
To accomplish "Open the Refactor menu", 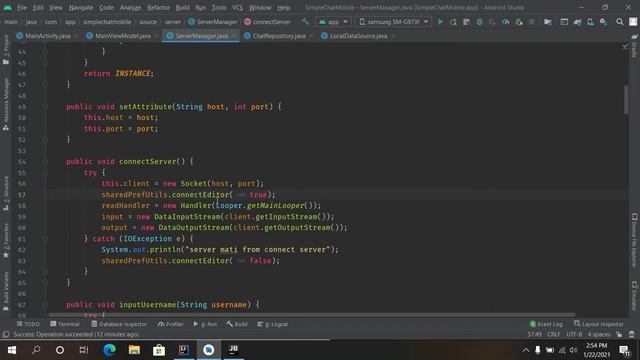I will pyautogui.click(x=158, y=7).
